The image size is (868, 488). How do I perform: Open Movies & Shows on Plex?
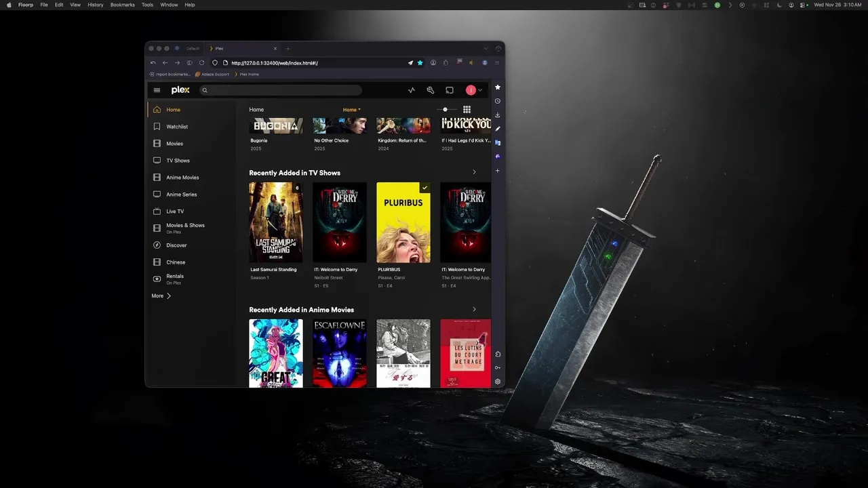tap(191, 228)
